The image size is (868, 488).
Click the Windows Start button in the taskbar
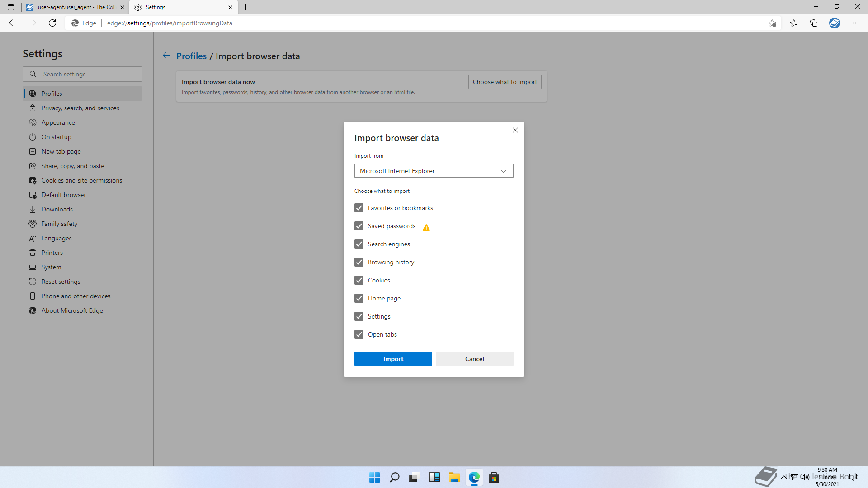tap(374, 477)
